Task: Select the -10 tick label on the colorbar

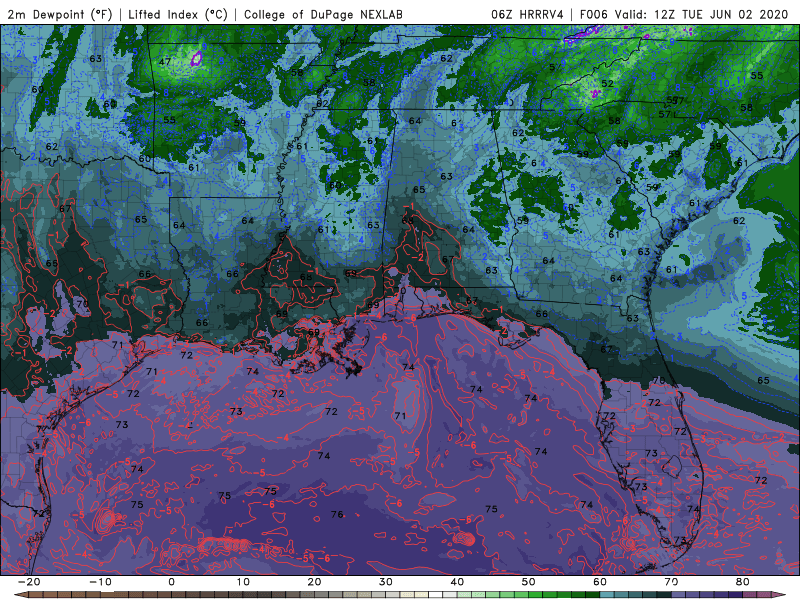Action: 99,582
